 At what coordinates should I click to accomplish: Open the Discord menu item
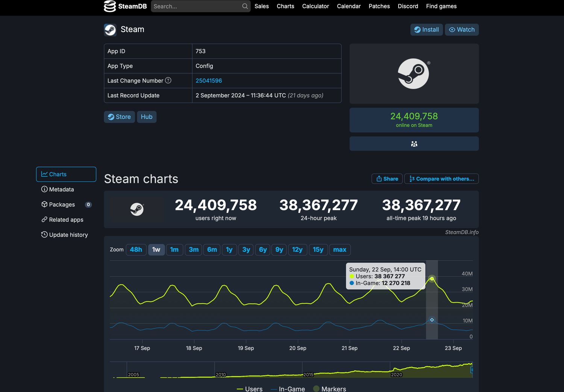(x=408, y=6)
